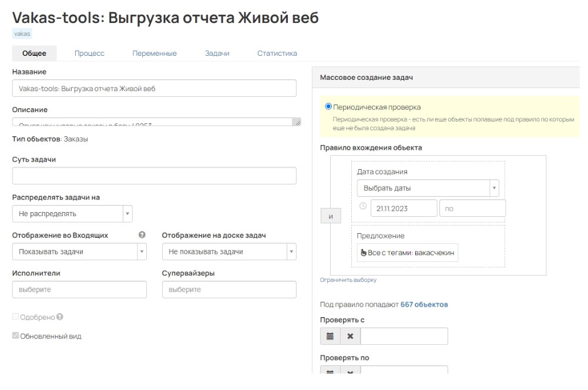588x390 pixels.
Task: Toggle the 'Одобрено' checkbox
Action: [x=16, y=317]
